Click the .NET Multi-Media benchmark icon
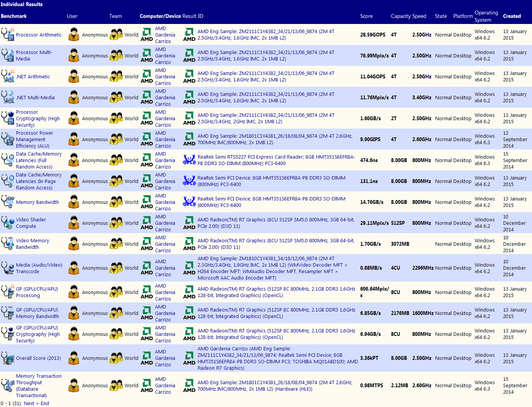Screen dimensions: 532x407 [8, 97]
